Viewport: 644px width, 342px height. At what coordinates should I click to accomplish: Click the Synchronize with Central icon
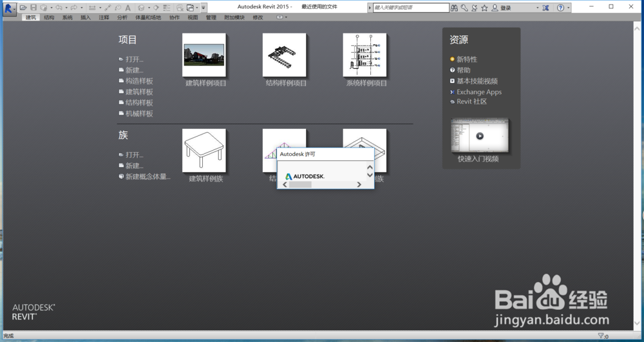(x=44, y=7)
